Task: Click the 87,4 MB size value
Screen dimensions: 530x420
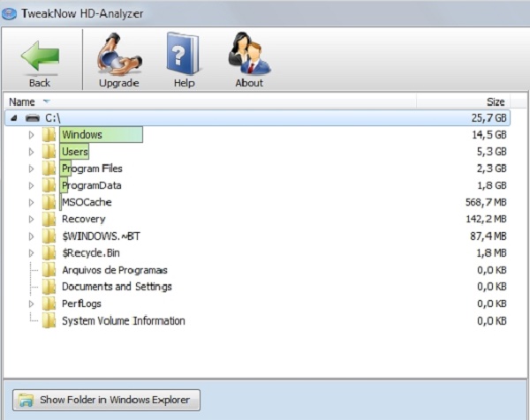Action: (x=488, y=236)
